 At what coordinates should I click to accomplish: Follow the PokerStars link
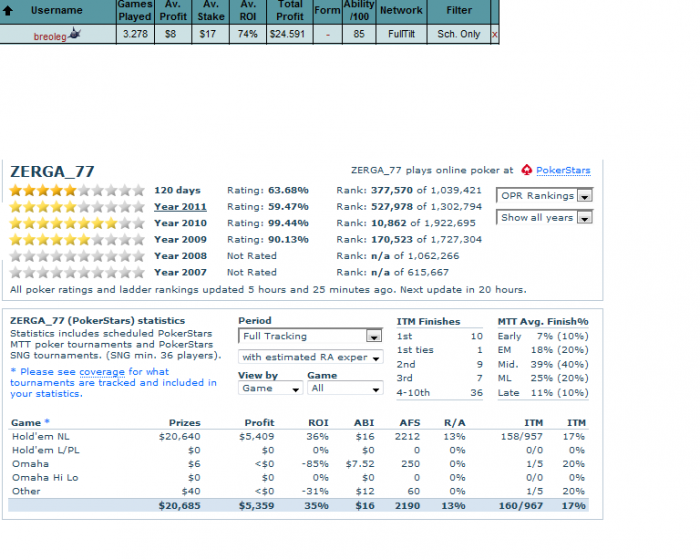[562, 171]
